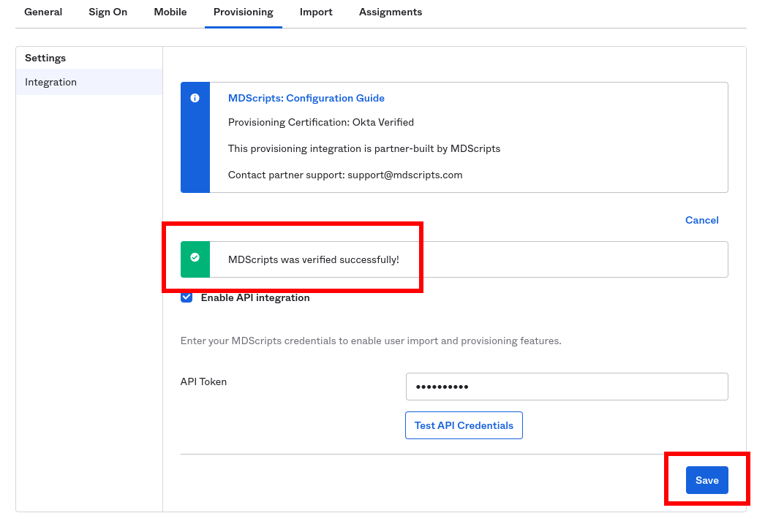
Task: Click 'partner-built by MDScripts' text line
Action: 364,149
